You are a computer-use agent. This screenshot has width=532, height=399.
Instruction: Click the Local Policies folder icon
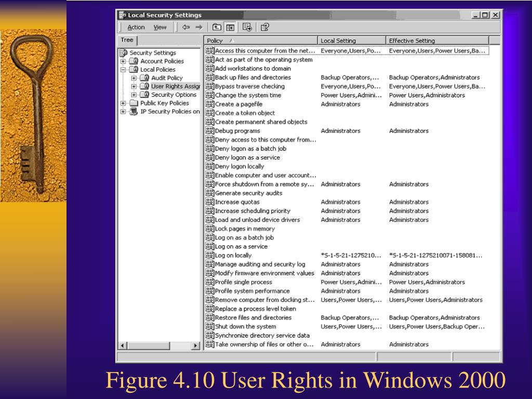click(134, 69)
